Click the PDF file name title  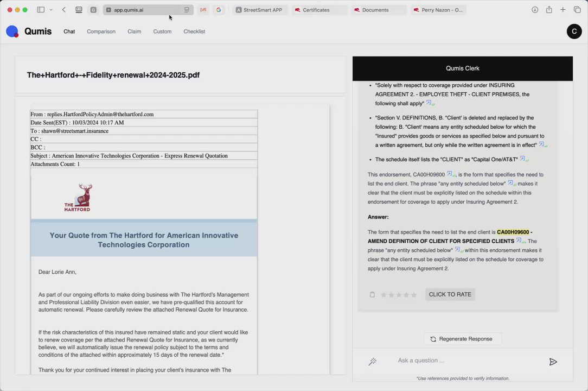click(x=113, y=75)
